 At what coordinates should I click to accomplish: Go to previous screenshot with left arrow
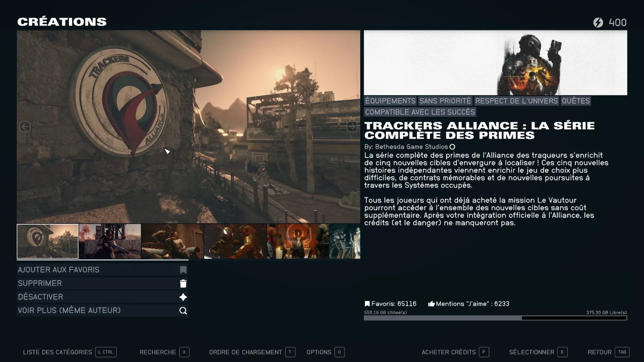click(25, 127)
